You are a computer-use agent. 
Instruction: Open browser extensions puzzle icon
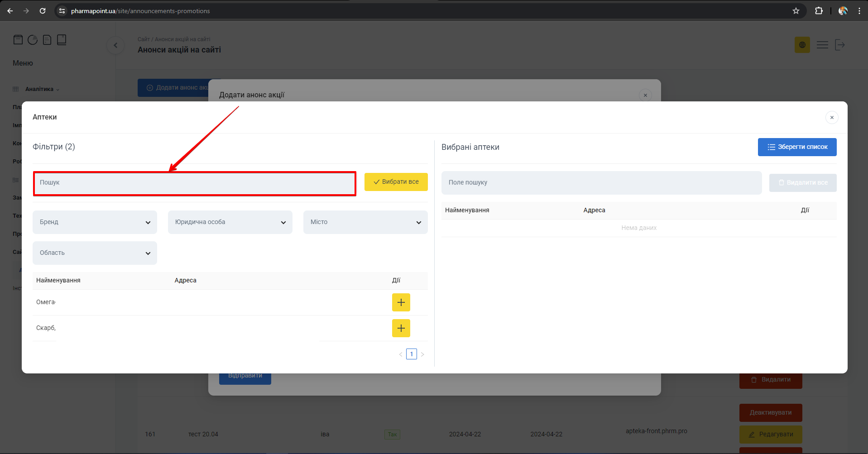(x=819, y=11)
